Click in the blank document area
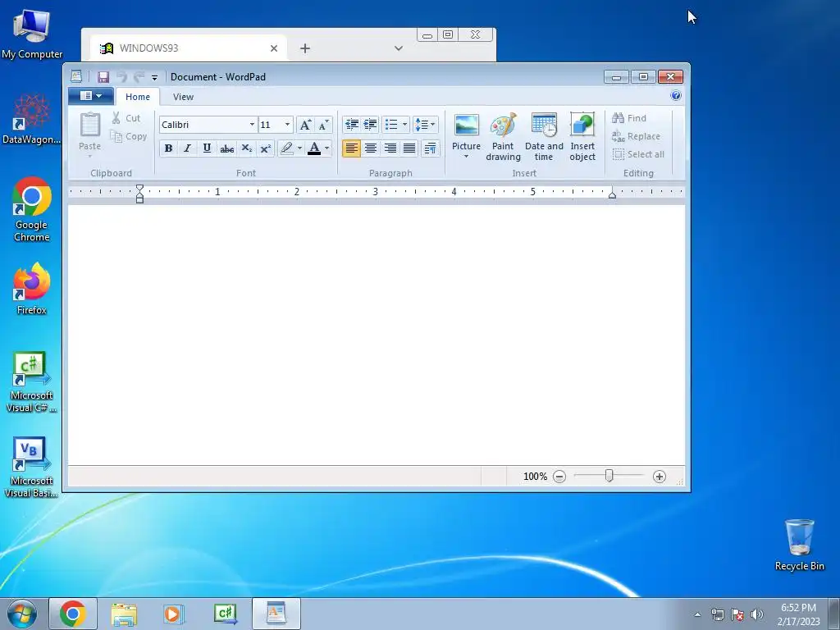 click(376, 335)
